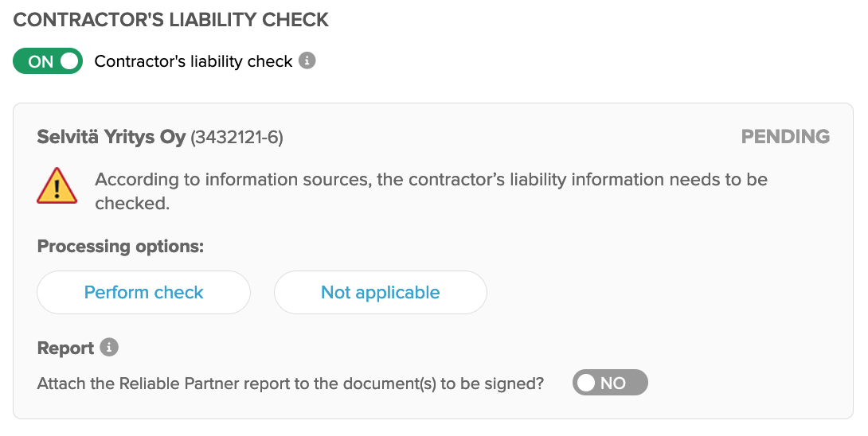Click the word checked in warning text
This screenshot has height=436, width=868.
pos(131,204)
